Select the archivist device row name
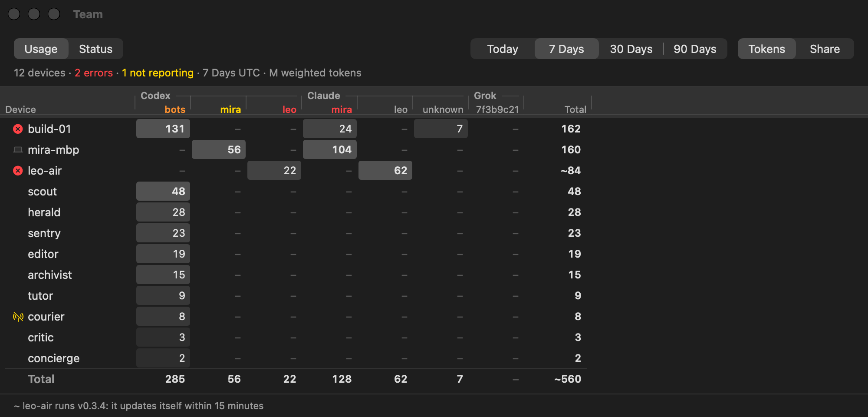Screen dimensions: 868x417 pos(49,275)
